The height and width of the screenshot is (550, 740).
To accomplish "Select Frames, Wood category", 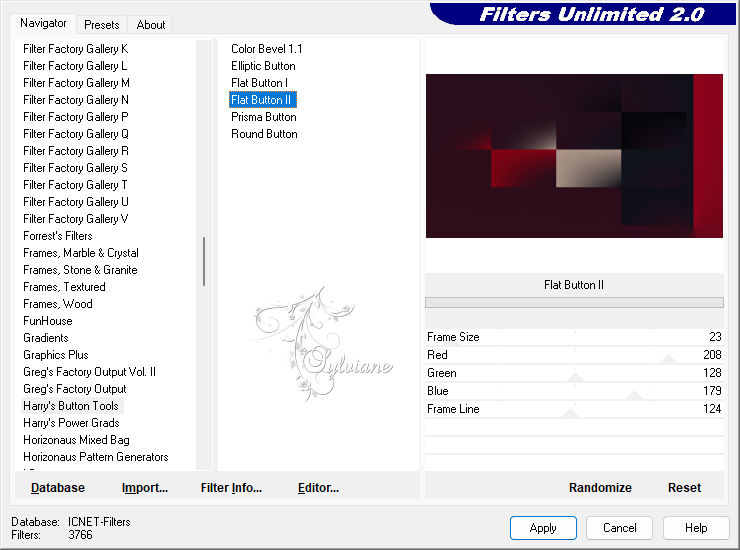I will [x=58, y=304].
